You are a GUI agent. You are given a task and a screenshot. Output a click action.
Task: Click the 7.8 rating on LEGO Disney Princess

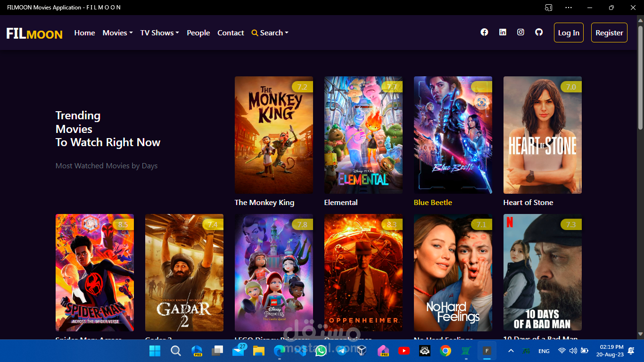(x=302, y=224)
